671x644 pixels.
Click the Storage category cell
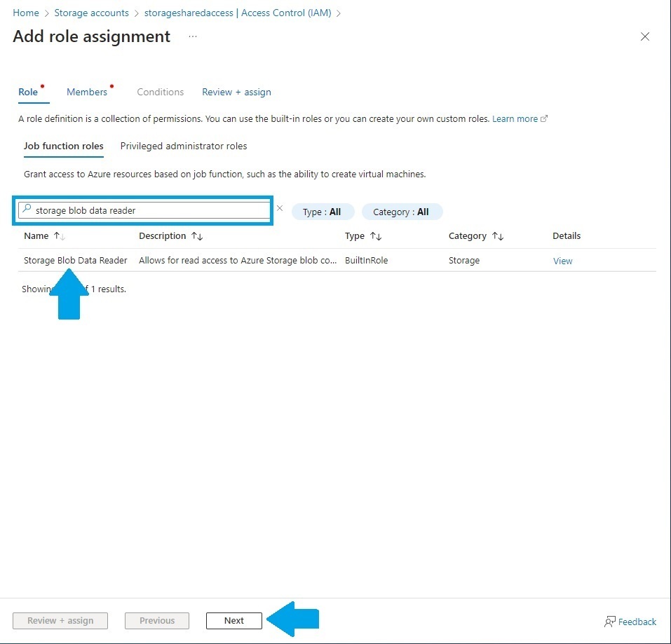click(x=464, y=260)
